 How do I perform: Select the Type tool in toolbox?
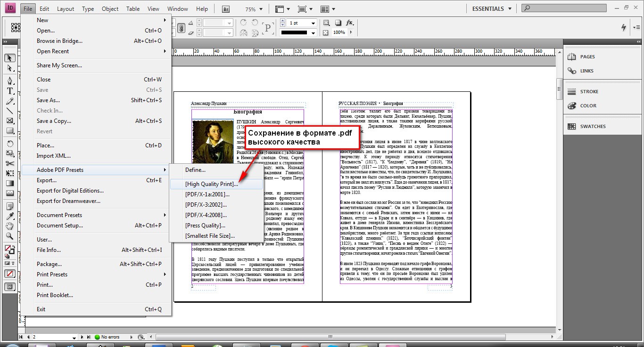9,91
